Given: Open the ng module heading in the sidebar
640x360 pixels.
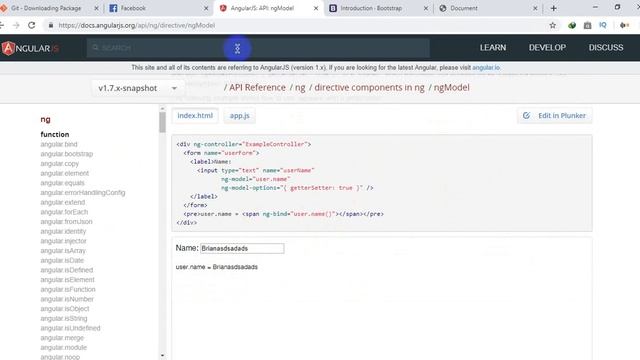Looking at the screenshot, I should 45,119.
